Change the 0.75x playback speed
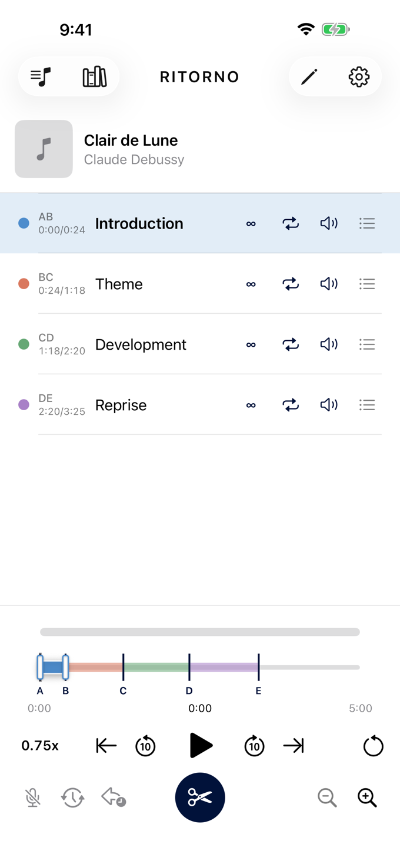Image resolution: width=400 pixels, height=868 pixels. coord(40,746)
